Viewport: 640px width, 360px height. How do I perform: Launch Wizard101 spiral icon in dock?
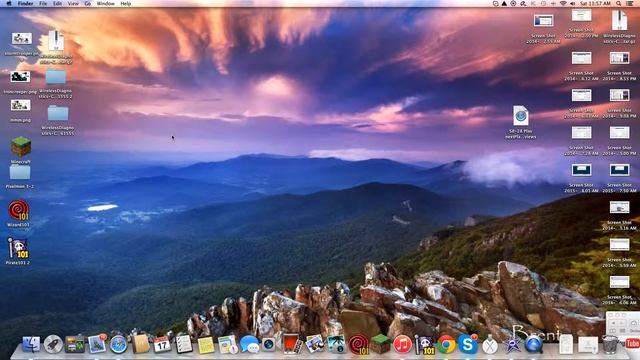tap(358, 345)
